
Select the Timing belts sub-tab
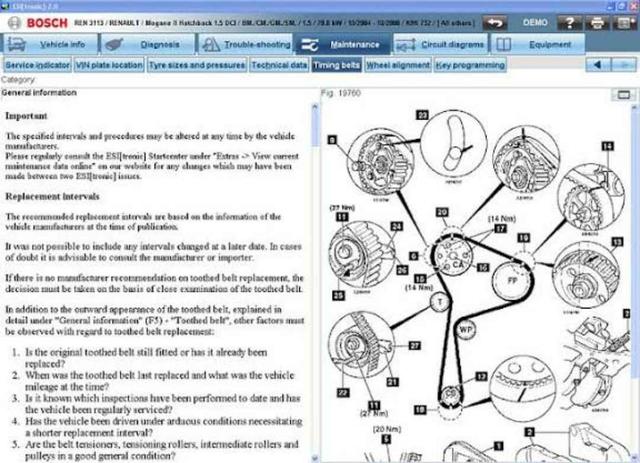337,65
